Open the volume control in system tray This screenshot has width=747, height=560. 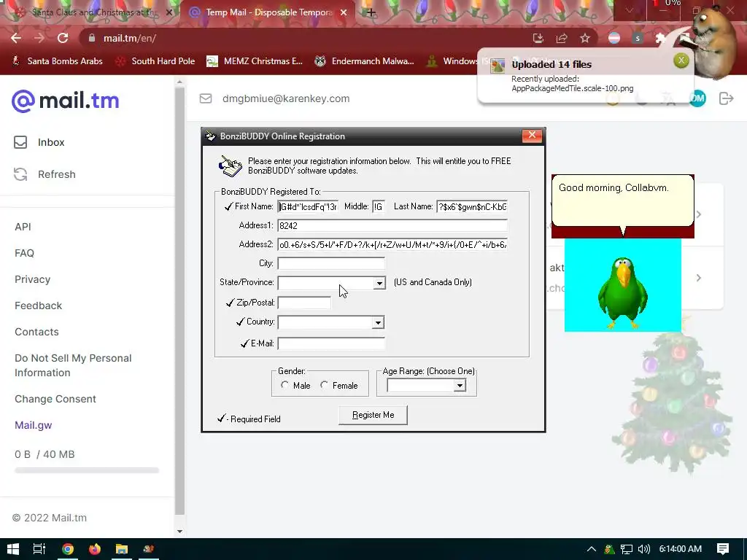(x=643, y=549)
